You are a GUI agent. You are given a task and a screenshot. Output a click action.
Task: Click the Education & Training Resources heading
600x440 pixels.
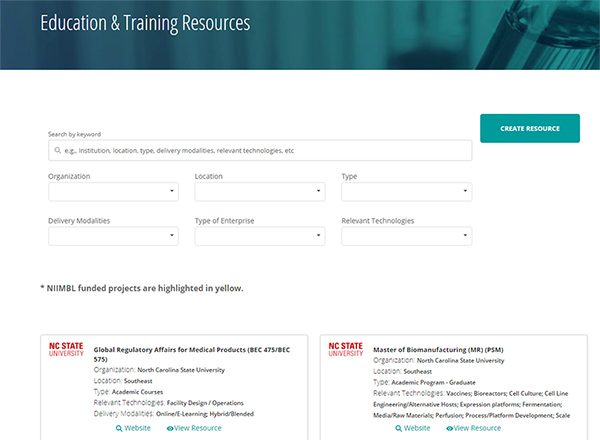(145, 23)
